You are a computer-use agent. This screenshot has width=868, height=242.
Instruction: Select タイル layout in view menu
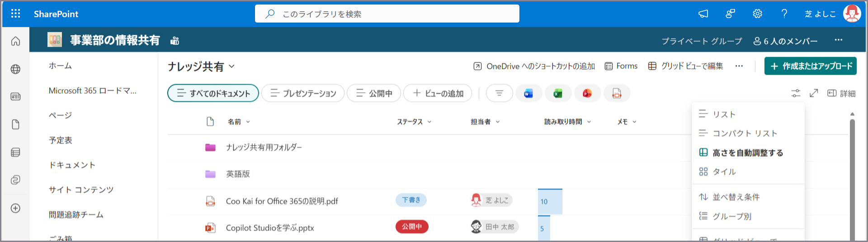tap(724, 172)
